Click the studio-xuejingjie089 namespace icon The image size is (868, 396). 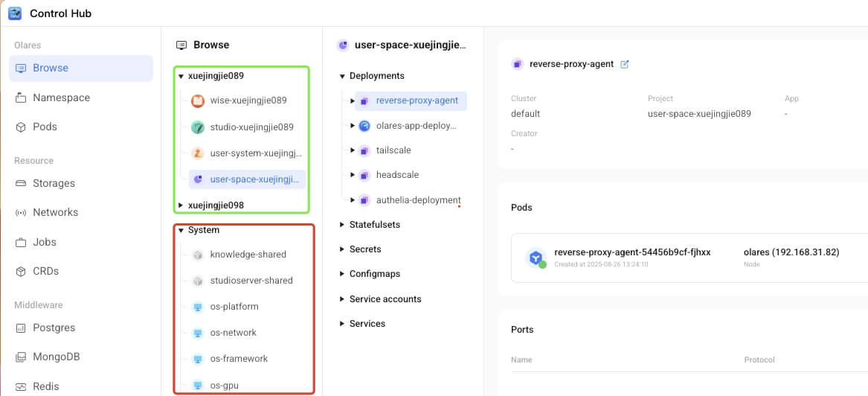click(198, 127)
